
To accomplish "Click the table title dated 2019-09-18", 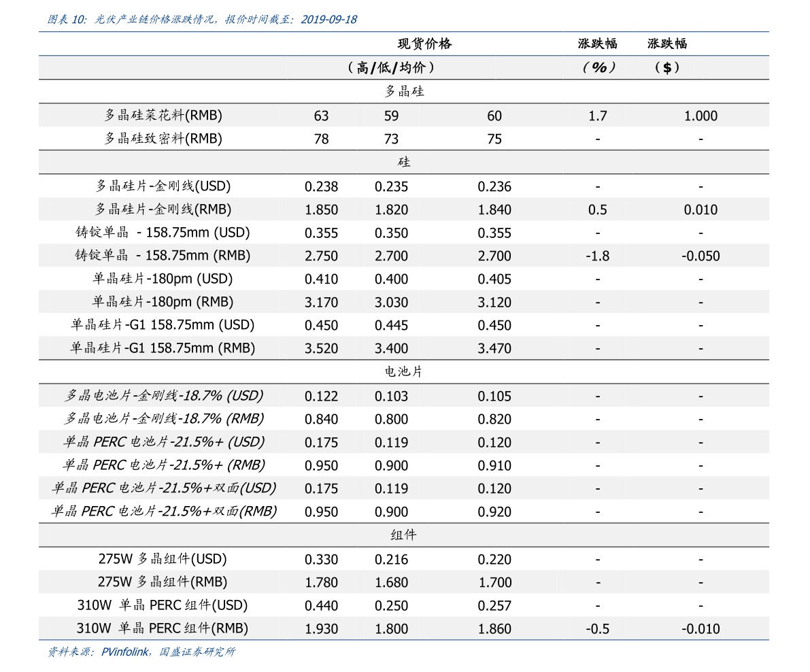I will [202, 20].
